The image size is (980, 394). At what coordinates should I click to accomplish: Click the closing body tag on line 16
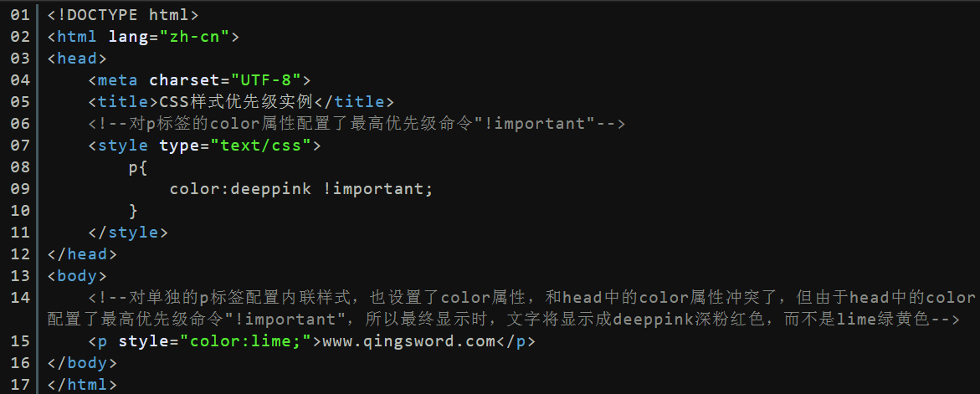(x=83, y=363)
